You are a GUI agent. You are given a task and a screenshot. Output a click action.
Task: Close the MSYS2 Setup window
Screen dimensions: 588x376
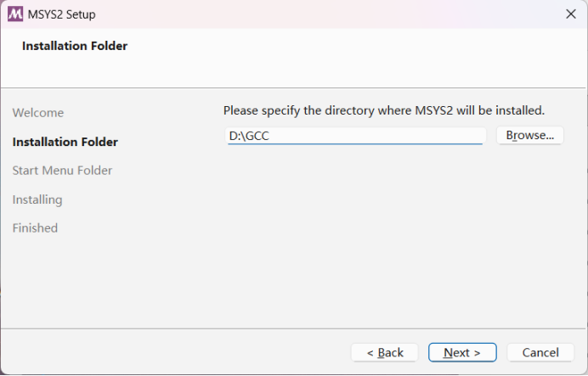tap(571, 14)
